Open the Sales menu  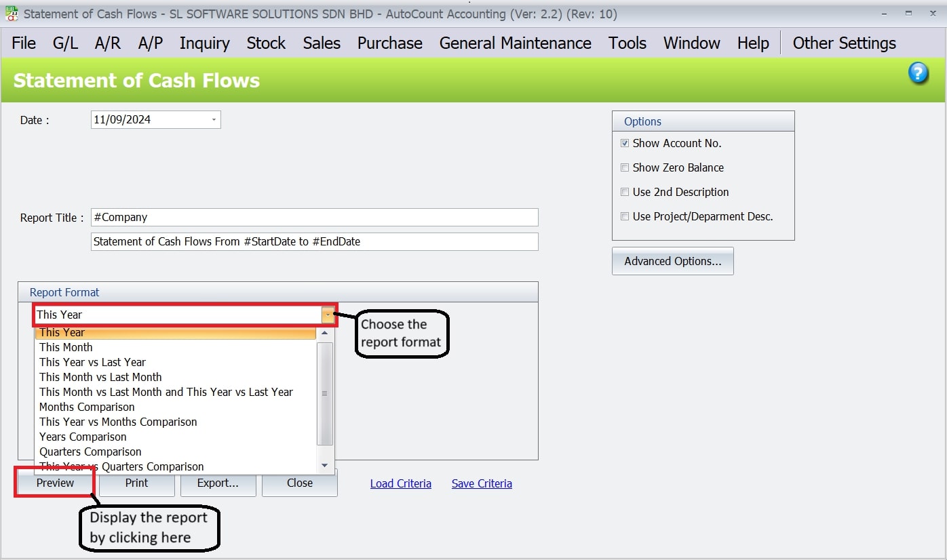pyautogui.click(x=321, y=43)
